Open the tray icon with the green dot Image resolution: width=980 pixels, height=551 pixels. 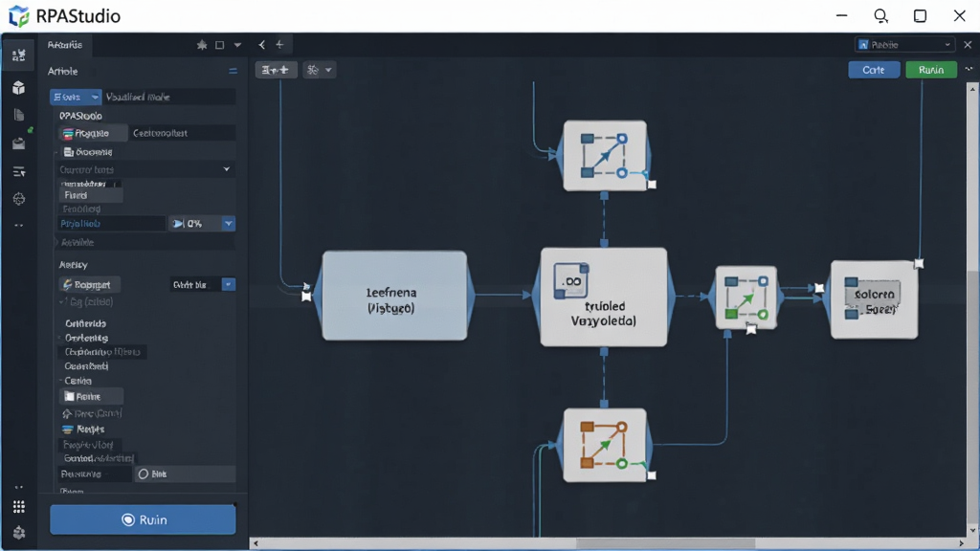click(x=19, y=143)
